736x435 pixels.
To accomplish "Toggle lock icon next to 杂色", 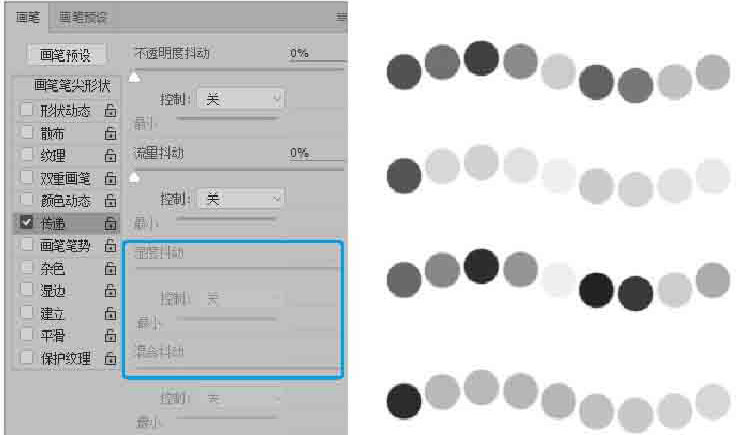I will click(x=110, y=268).
